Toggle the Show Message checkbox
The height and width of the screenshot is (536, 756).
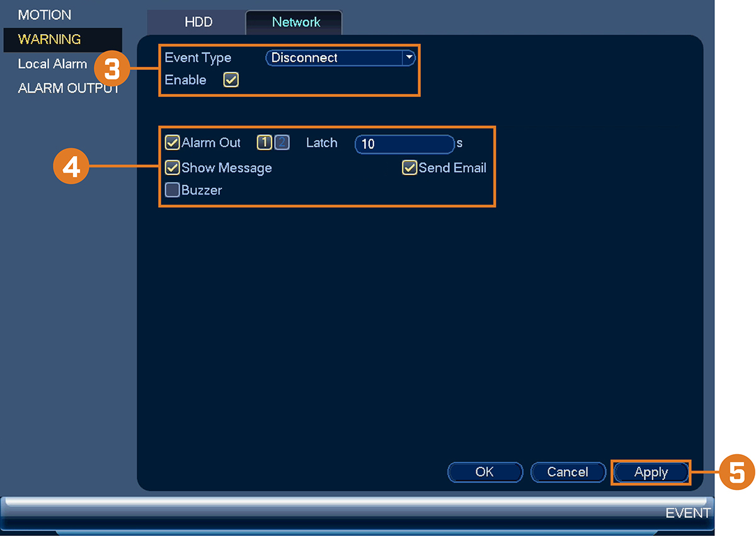[x=172, y=168]
